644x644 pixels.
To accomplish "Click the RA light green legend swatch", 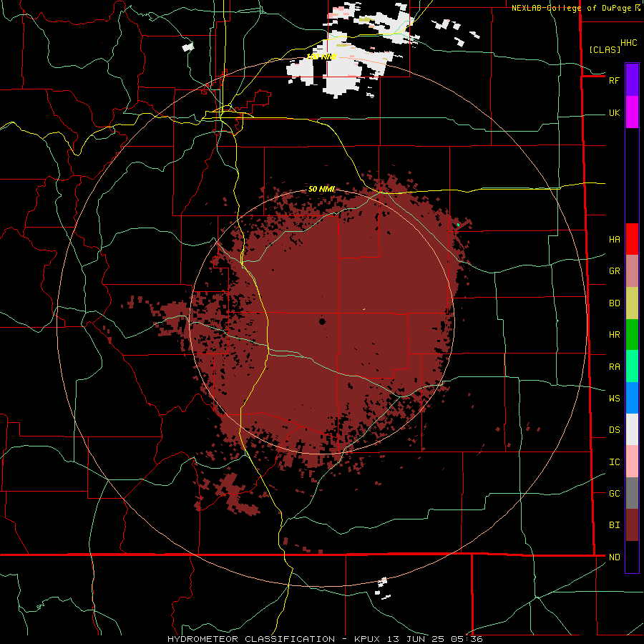I will (632, 366).
